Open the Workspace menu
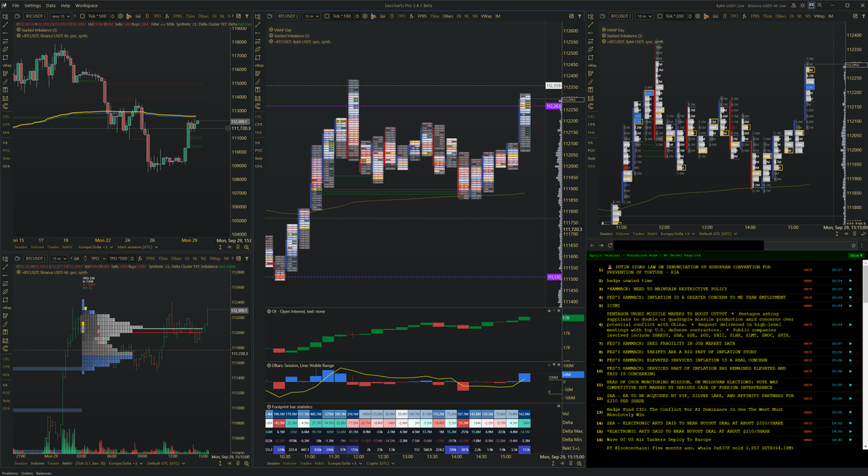The width and height of the screenshot is (868, 476). pyautogui.click(x=87, y=5)
